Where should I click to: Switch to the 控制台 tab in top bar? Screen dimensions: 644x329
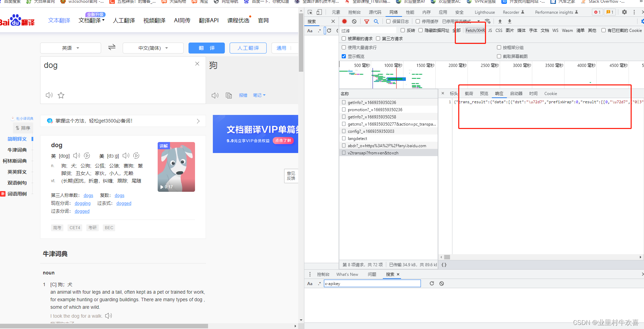point(354,12)
